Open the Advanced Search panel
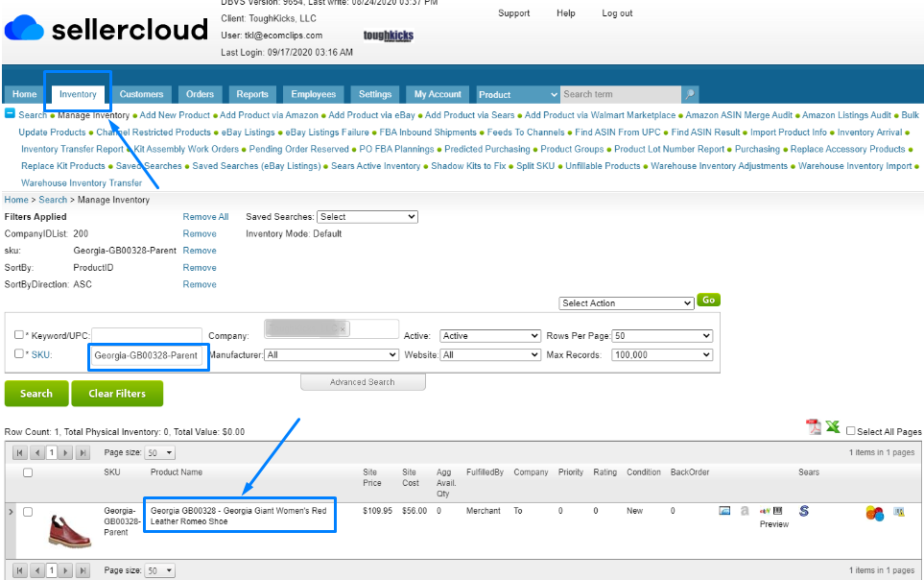The height and width of the screenshot is (580, 924). [x=363, y=382]
